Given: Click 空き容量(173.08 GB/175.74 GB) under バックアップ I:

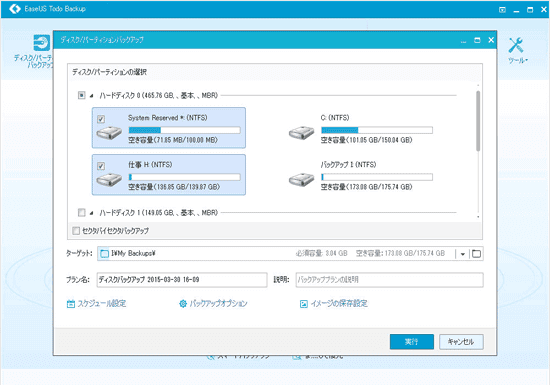Looking at the screenshot, I should click(367, 187).
